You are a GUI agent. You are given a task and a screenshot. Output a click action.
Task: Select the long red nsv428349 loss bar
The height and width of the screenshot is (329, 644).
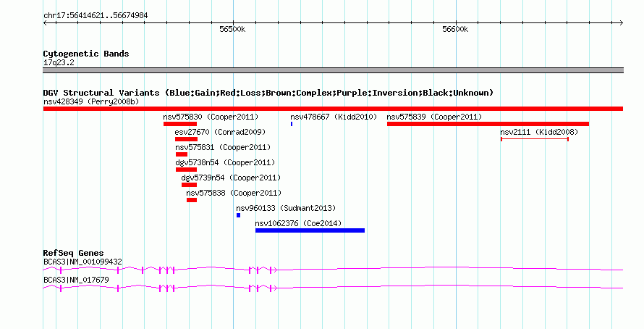333,109
